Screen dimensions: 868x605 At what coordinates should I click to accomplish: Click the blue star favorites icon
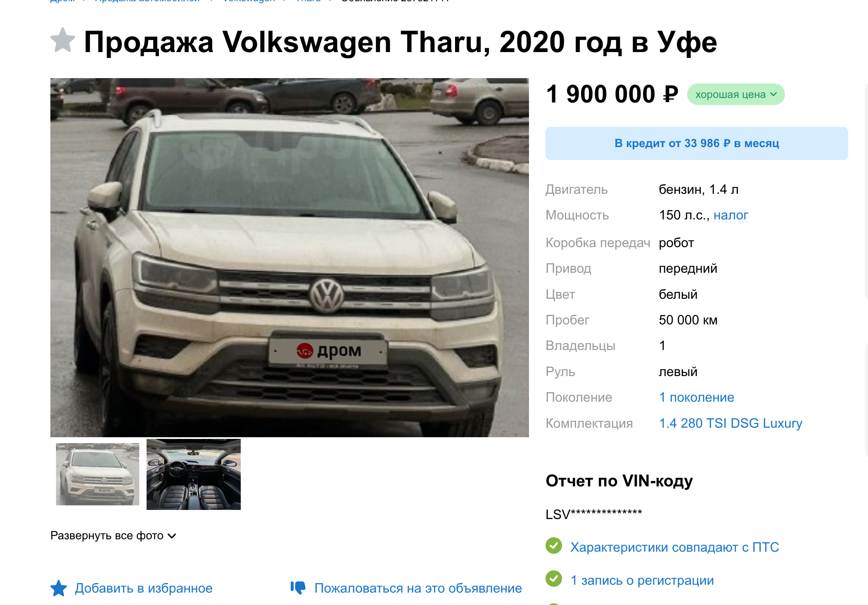tap(59, 588)
